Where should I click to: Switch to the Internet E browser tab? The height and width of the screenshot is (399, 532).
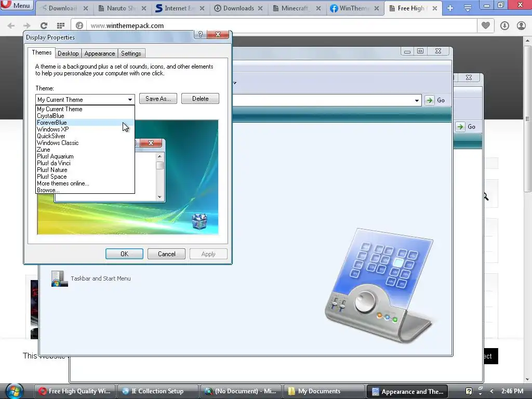point(180,8)
